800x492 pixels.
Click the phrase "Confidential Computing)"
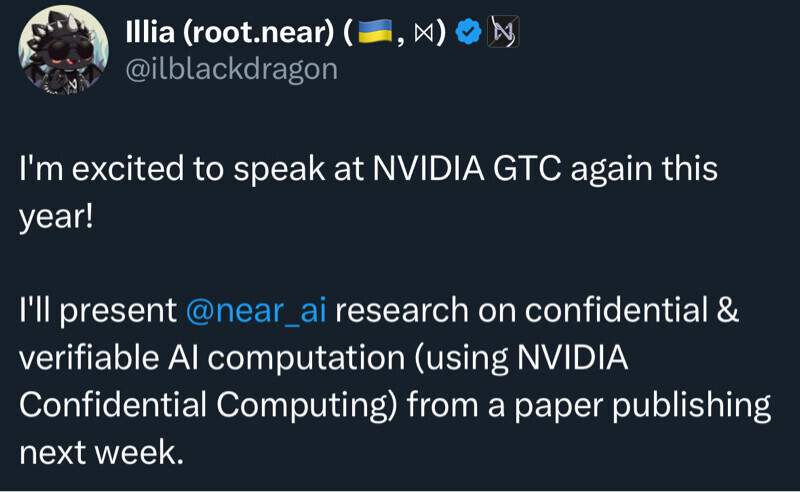[x=192, y=404]
